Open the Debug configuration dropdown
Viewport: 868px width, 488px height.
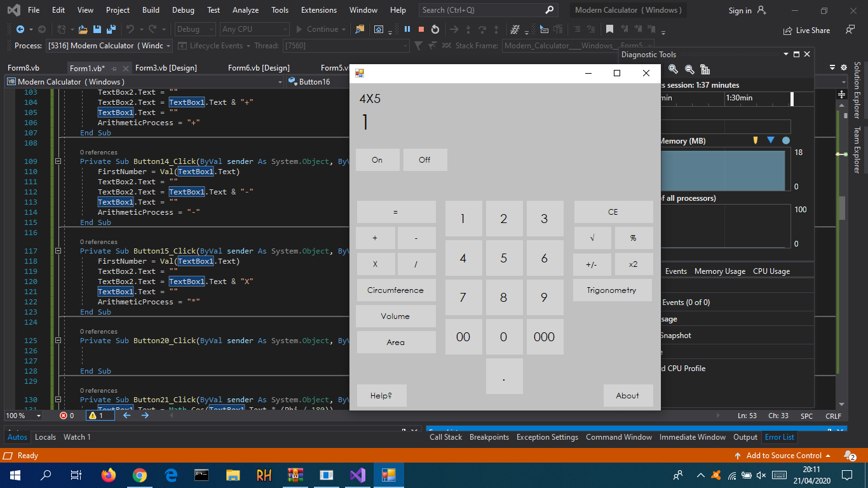[x=194, y=29]
